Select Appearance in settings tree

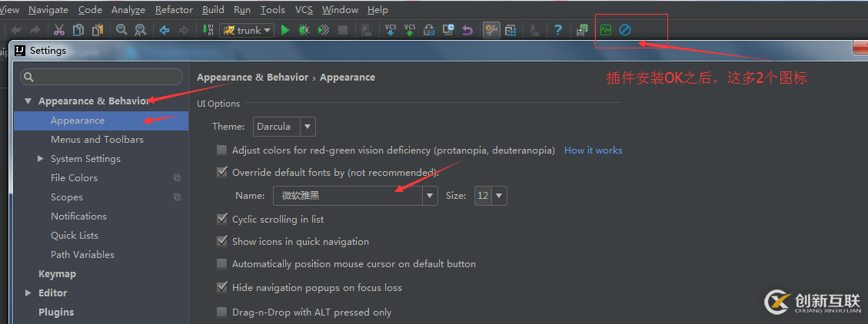(x=101, y=121)
